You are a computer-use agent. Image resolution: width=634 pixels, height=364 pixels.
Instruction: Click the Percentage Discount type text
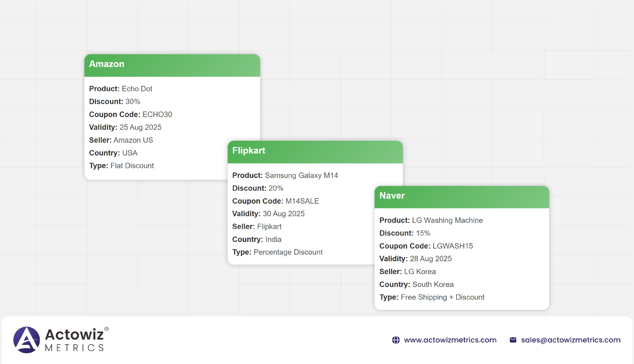pos(288,252)
